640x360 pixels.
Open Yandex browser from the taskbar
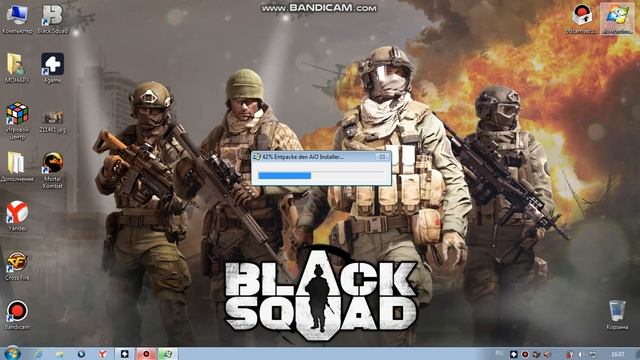coord(103,354)
